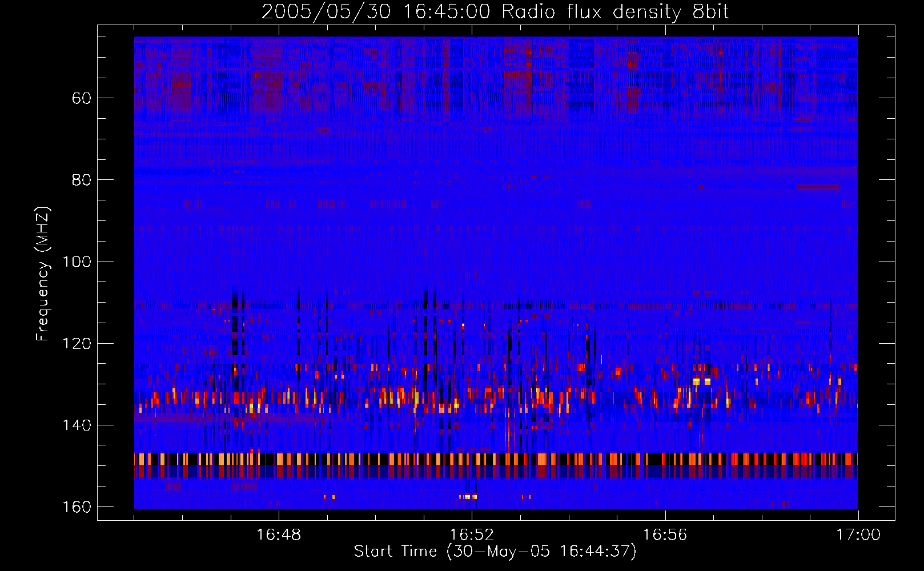This screenshot has width=924, height=571.
Task: Click the 160 frequency tick label
Action: [77, 507]
